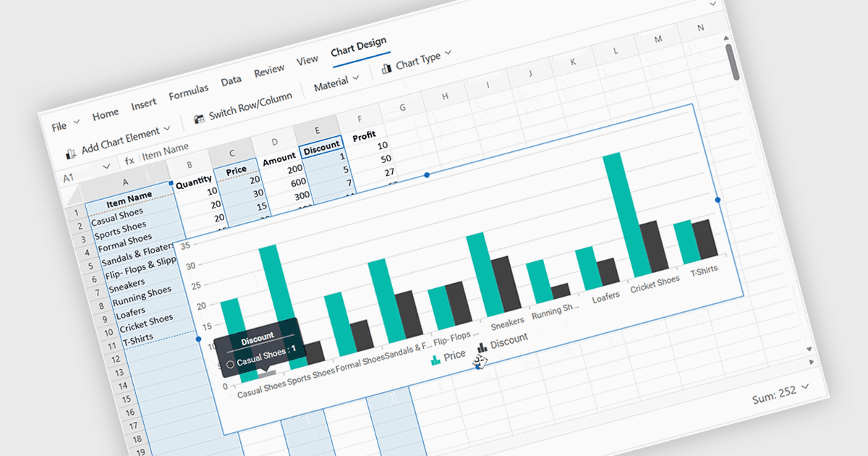Select the Chart Design tab
The image size is (868, 456).
[359, 47]
